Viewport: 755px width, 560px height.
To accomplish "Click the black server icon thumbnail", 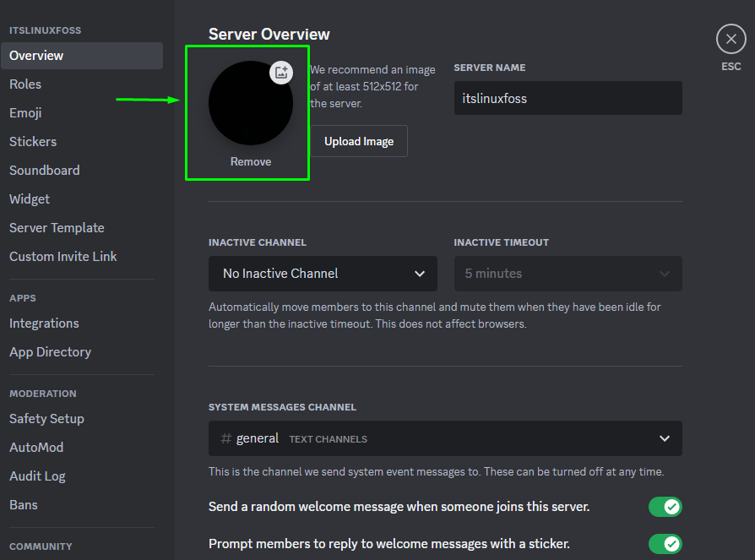I will click(250, 103).
